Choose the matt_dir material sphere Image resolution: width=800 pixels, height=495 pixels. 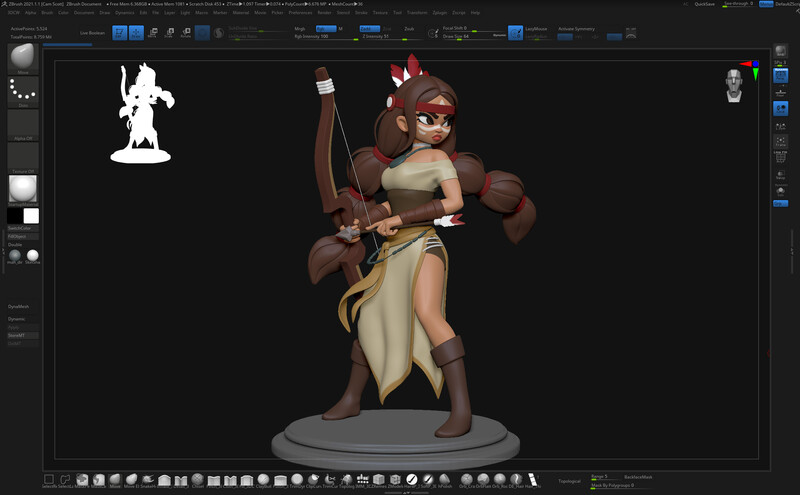click(15, 255)
